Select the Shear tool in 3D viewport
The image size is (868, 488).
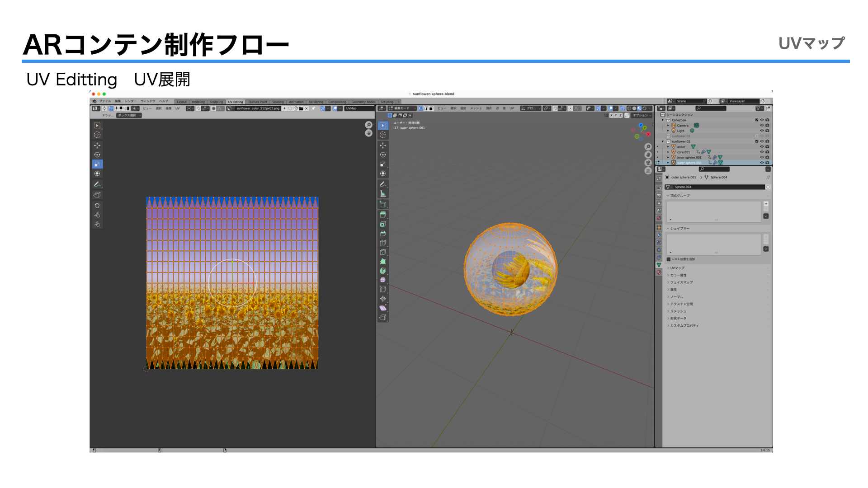(383, 308)
